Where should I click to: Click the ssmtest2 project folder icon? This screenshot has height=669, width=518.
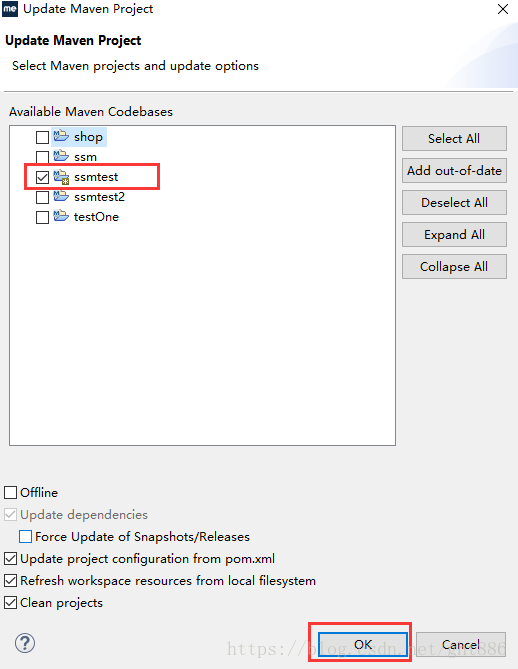click(61, 196)
